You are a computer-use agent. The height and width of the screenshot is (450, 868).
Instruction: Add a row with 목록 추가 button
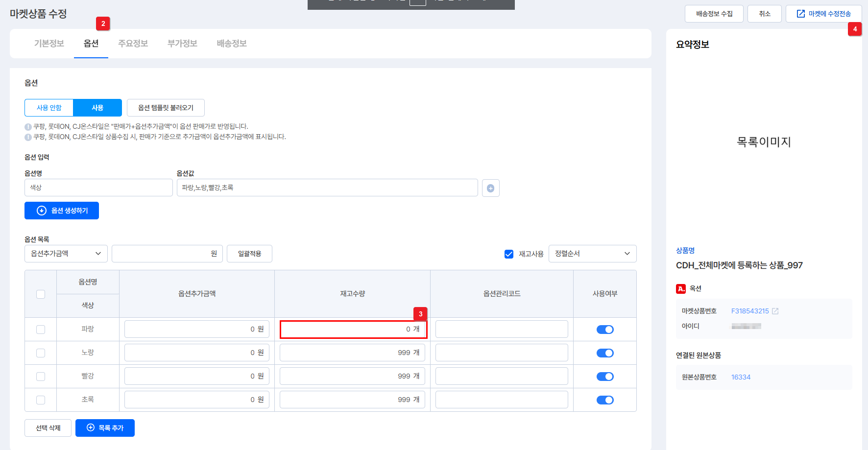coord(105,428)
